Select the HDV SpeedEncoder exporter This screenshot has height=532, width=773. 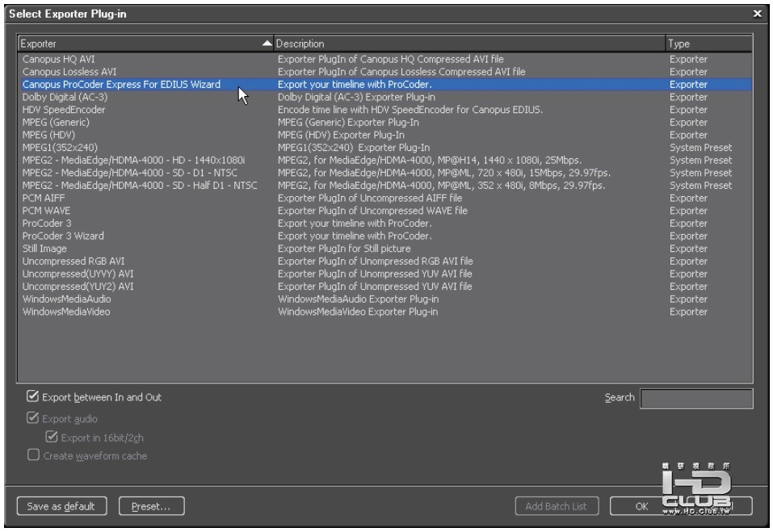point(384,110)
